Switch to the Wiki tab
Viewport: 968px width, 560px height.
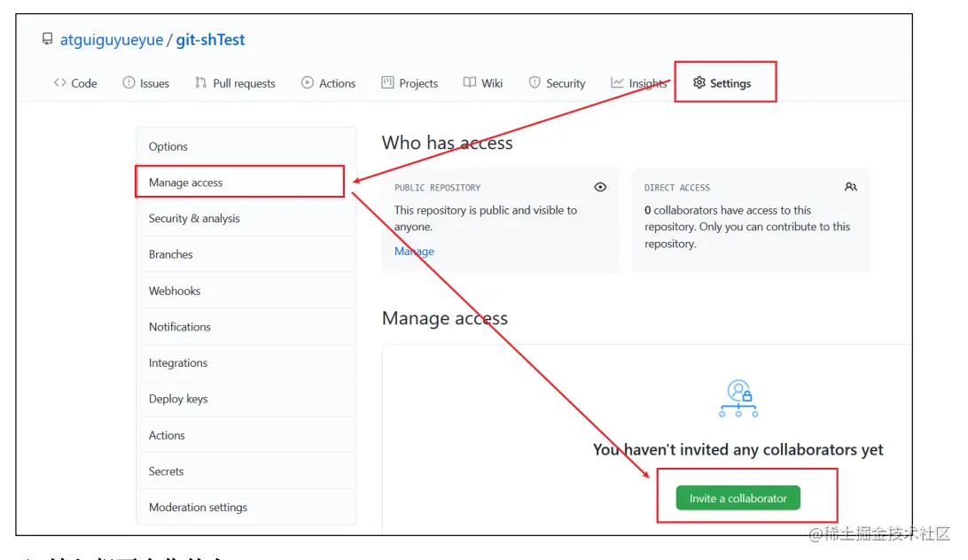(483, 82)
